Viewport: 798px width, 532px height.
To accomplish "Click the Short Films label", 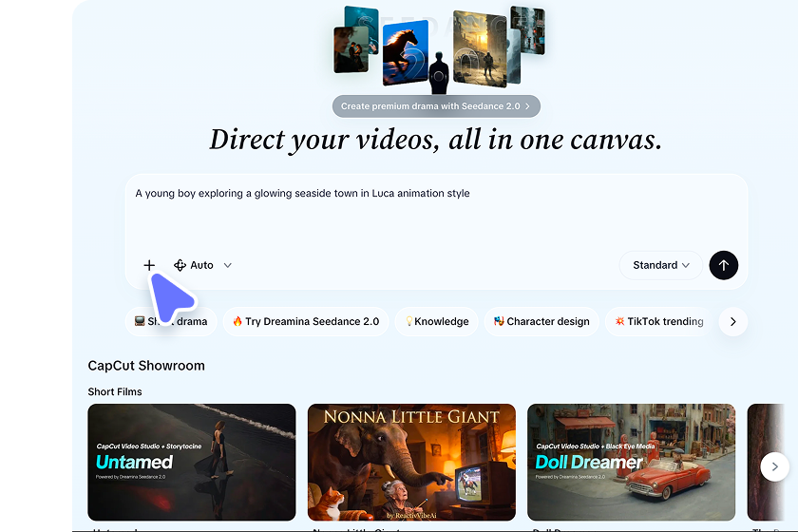I will click(x=115, y=391).
